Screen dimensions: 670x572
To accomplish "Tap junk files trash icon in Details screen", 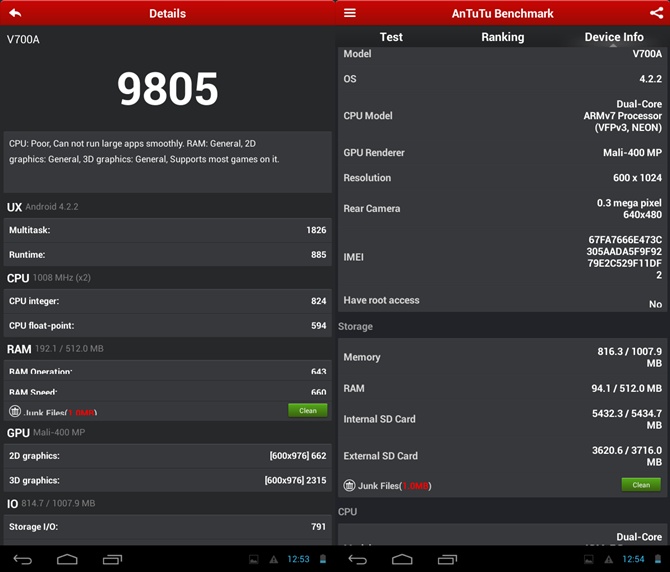I will [15, 411].
